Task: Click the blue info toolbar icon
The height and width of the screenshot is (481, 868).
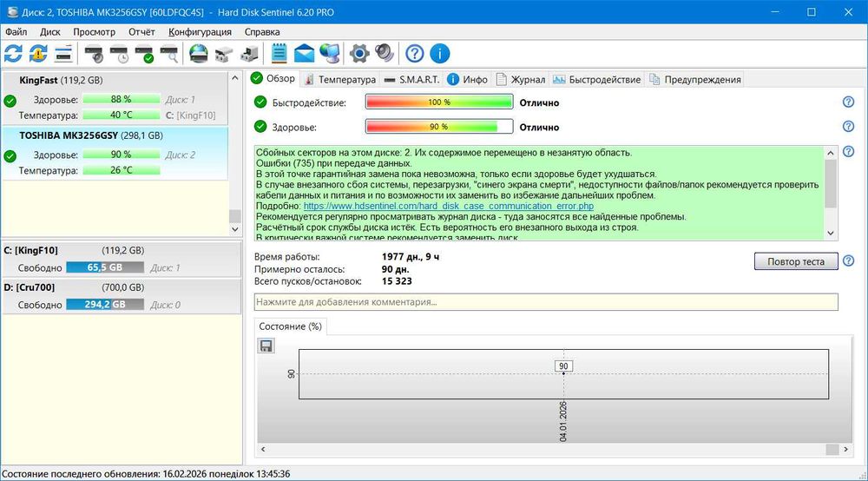Action: point(440,54)
